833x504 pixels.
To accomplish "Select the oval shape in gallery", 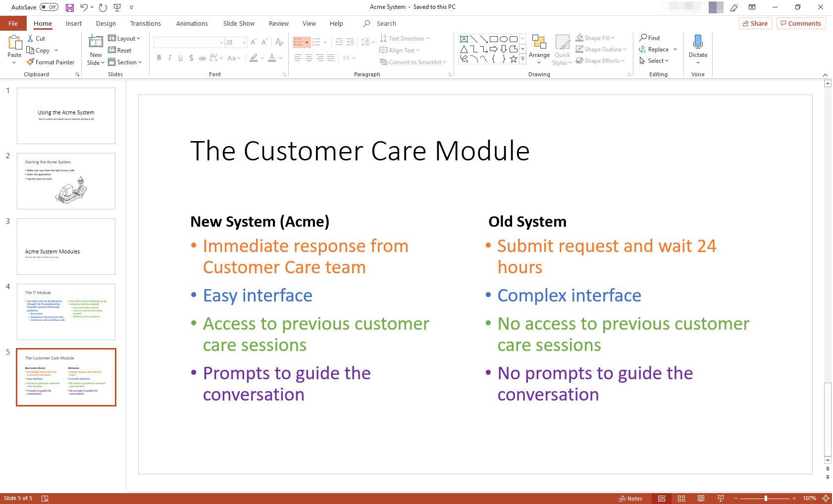I will pos(504,39).
